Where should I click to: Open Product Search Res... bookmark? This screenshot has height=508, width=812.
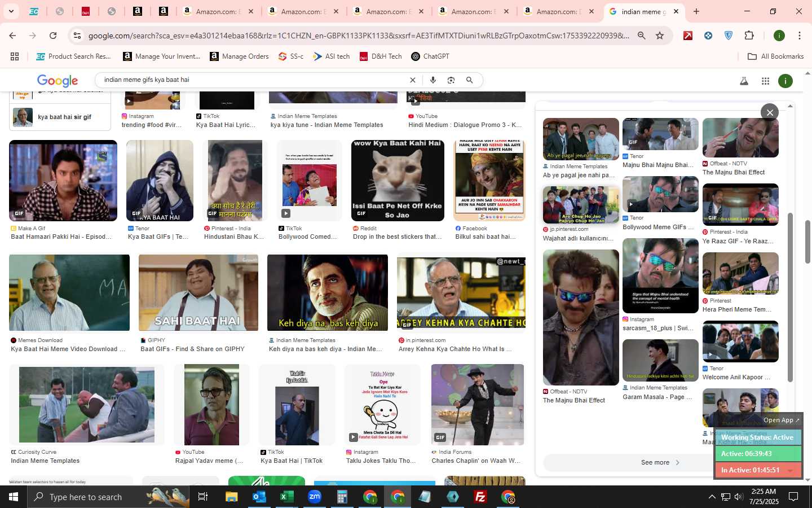tap(73, 56)
